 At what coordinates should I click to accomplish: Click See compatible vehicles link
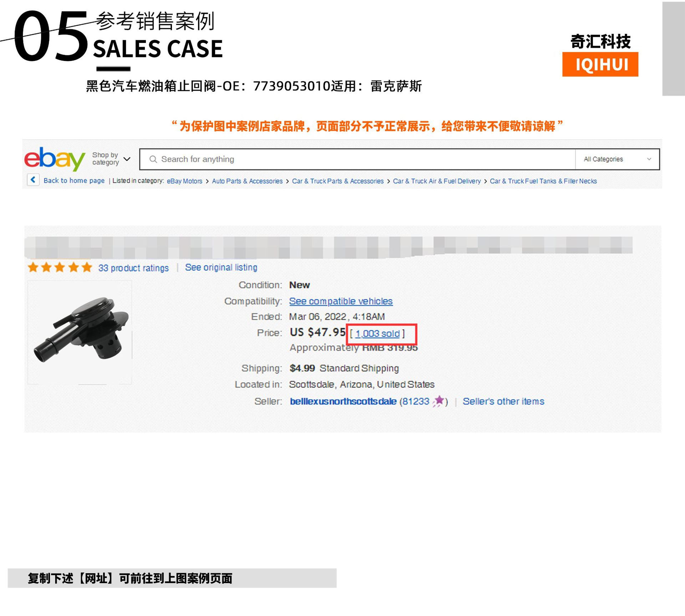pos(341,301)
